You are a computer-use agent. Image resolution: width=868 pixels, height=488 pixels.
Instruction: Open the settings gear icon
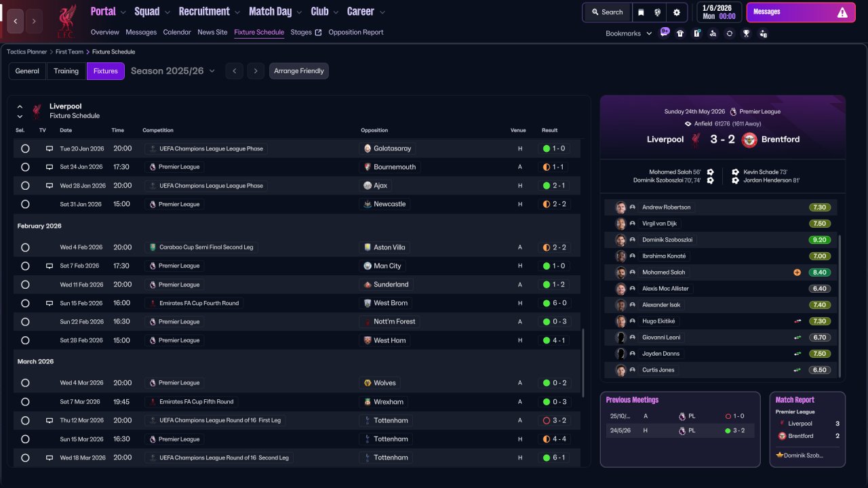[677, 12]
